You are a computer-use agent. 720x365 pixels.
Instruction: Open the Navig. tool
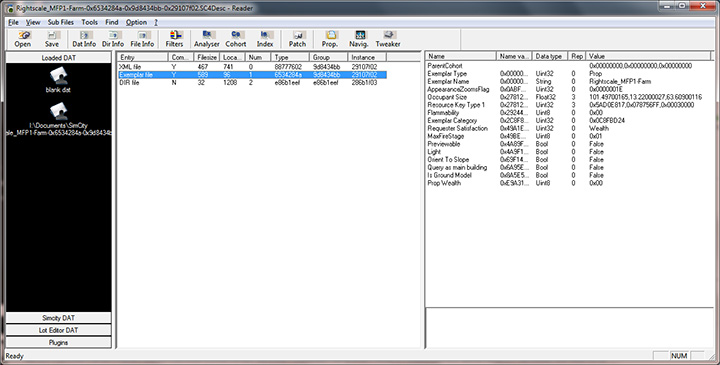[359, 39]
